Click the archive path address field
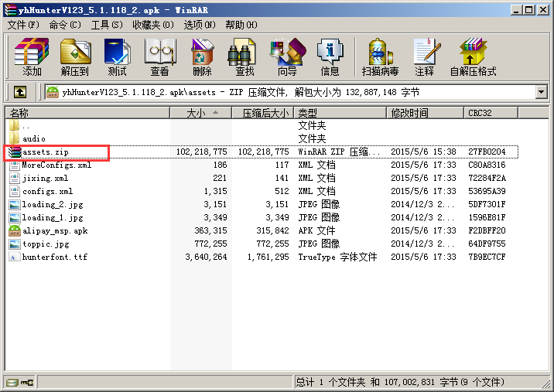 (289, 93)
